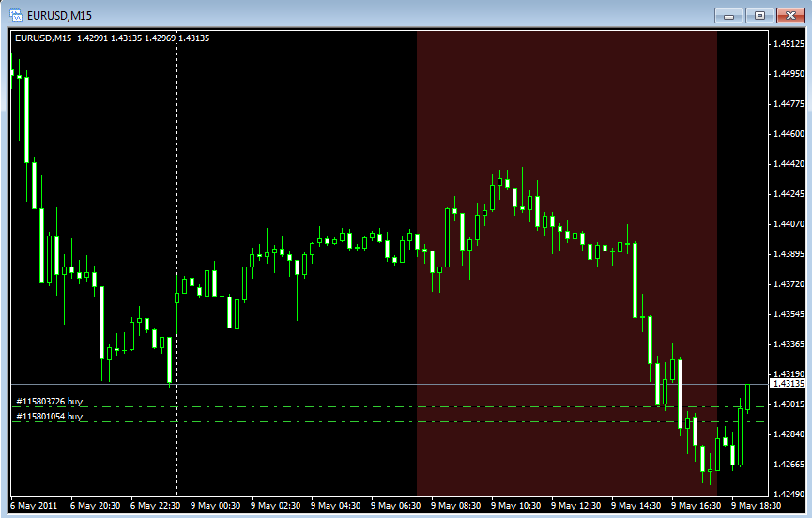Screen dimensions: 812x518
Task: Click the EURUSD,M15 chart window icon
Action: pyautogui.click(x=16, y=16)
